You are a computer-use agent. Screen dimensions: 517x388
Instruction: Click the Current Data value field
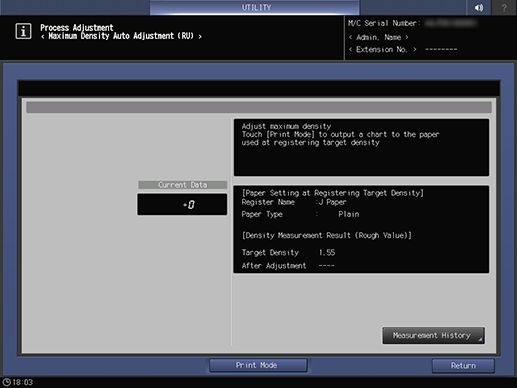tap(182, 204)
